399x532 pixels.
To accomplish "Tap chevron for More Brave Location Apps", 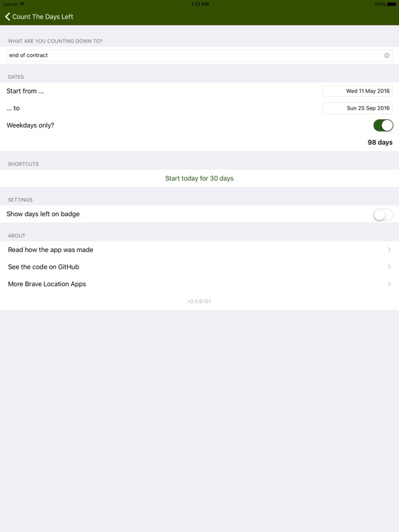I will 389,284.
